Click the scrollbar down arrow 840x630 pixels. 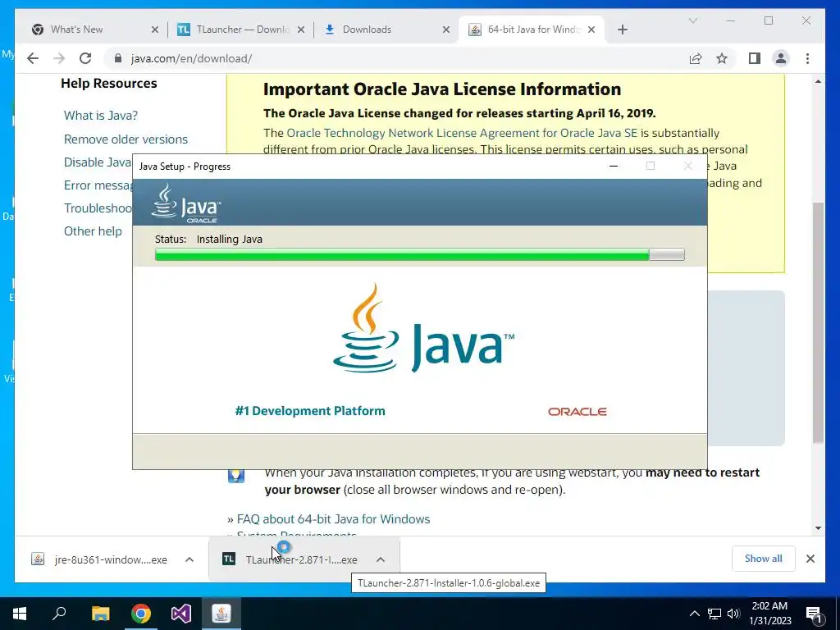tap(818, 528)
